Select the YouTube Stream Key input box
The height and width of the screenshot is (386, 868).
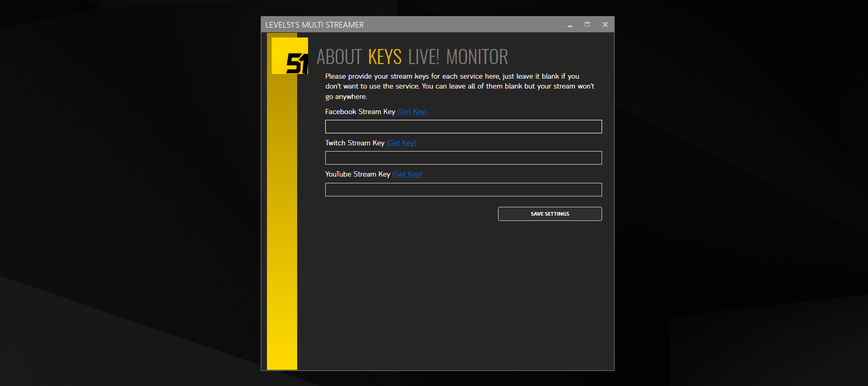(x=463, y=190)
